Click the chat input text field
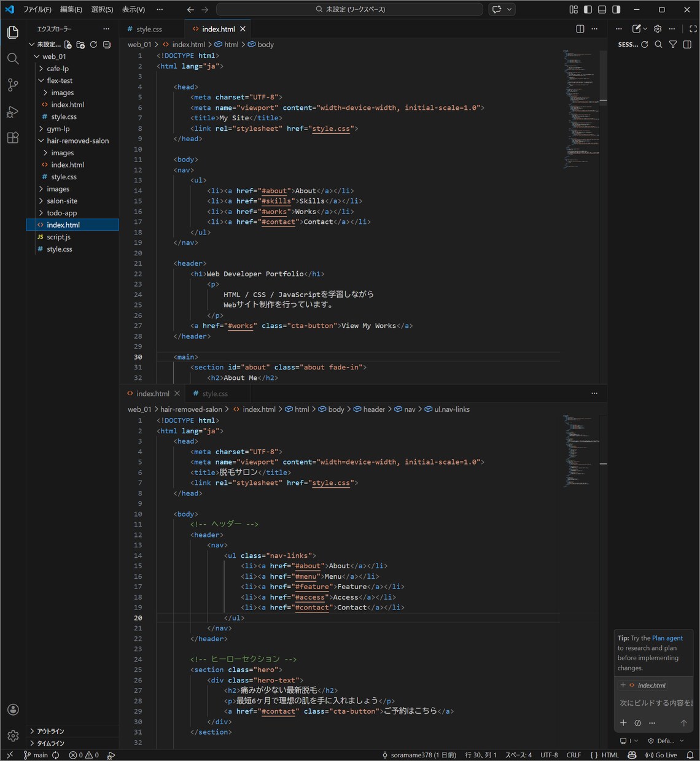This screenshot has width=700, height=761. coord(655,703)
